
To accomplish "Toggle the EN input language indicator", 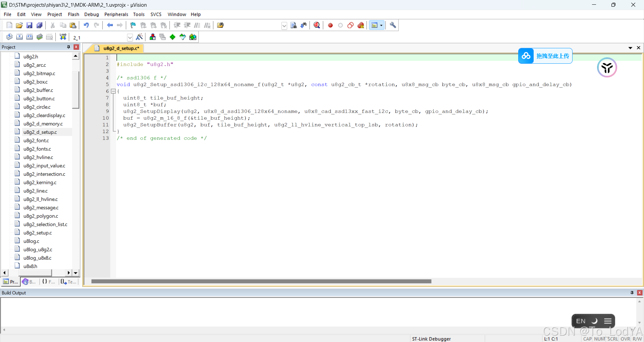I will click(581, 321).
